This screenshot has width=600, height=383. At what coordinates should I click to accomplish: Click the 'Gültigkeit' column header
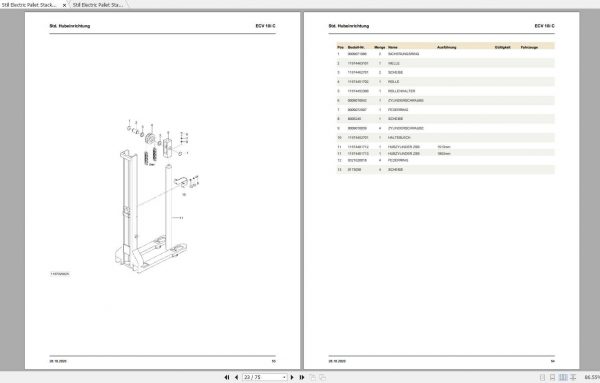point(502,47)
